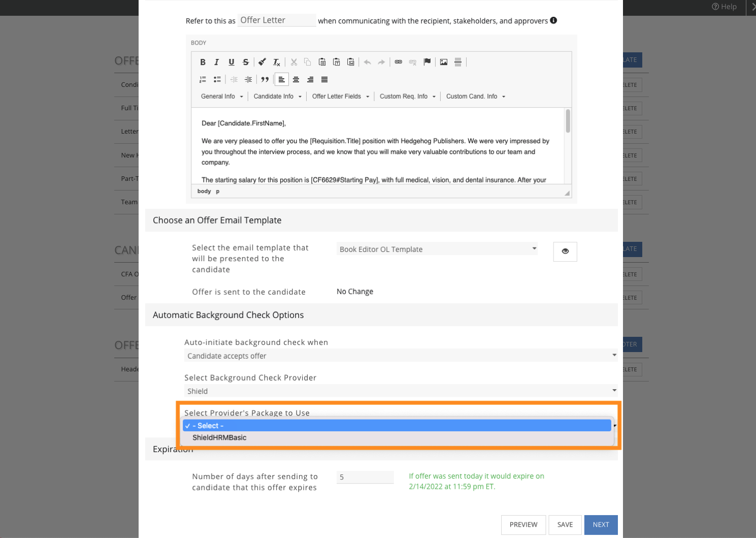Toggle bold formatting in the editor
This screenshot has width=756, height=538.
tap(203, 62)
